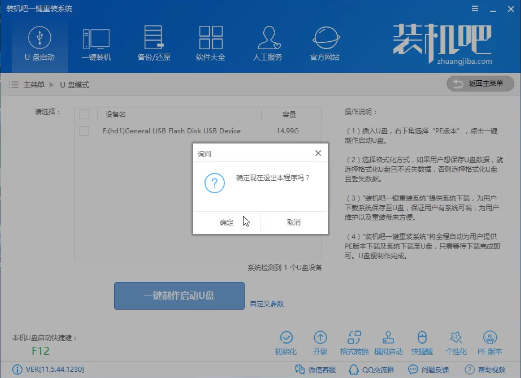Click the 14.99G capacity value
This screenshot has height=378, width=521.
(x=288, y=131)
